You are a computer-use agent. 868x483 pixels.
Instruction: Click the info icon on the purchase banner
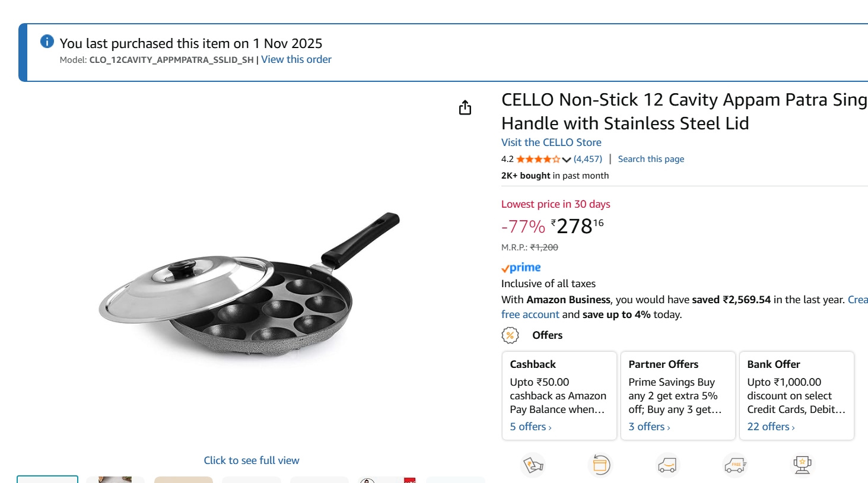(x=47, y=41)
